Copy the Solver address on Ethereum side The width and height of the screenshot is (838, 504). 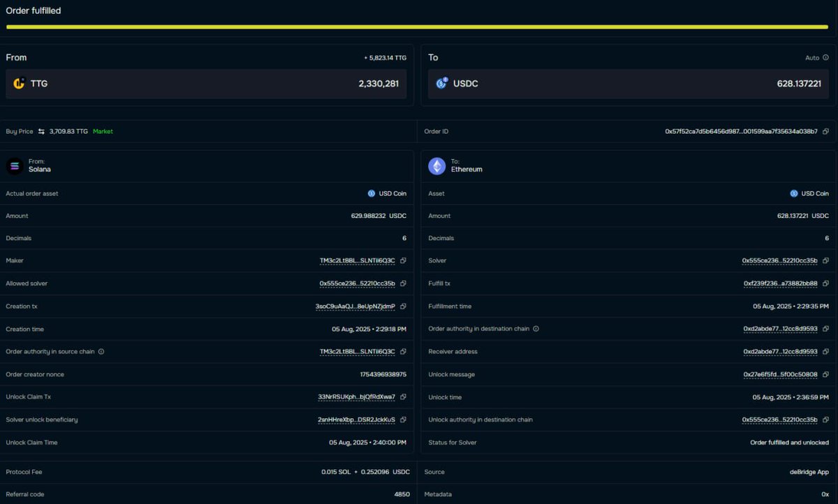click(x=825, y=261)
